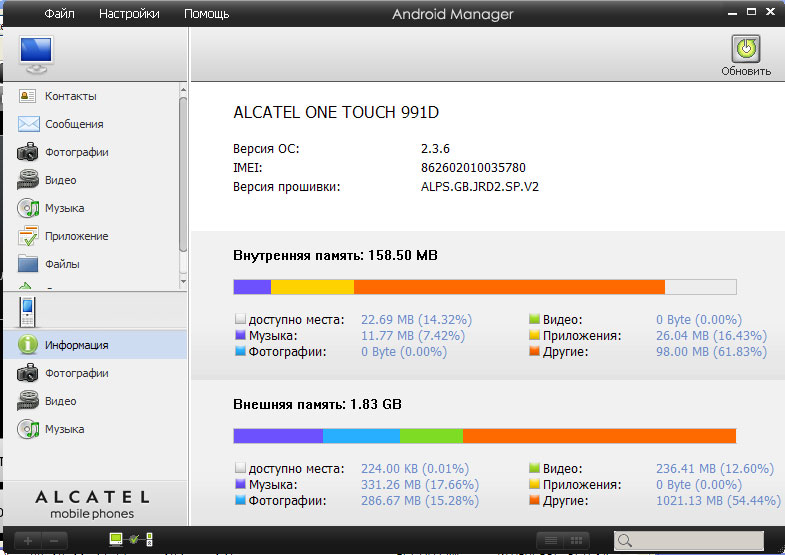Select Информация in the phone section

click(77, 345)
